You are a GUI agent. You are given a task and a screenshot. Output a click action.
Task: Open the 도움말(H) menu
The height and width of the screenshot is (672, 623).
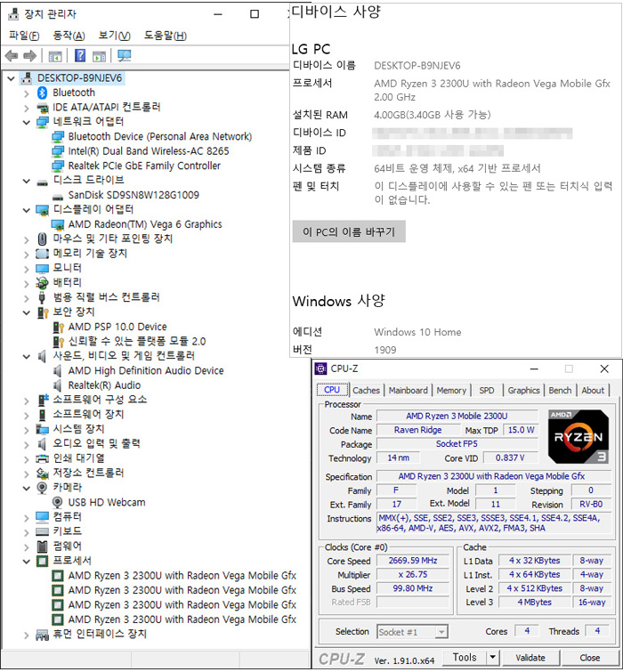coord(166,36)
